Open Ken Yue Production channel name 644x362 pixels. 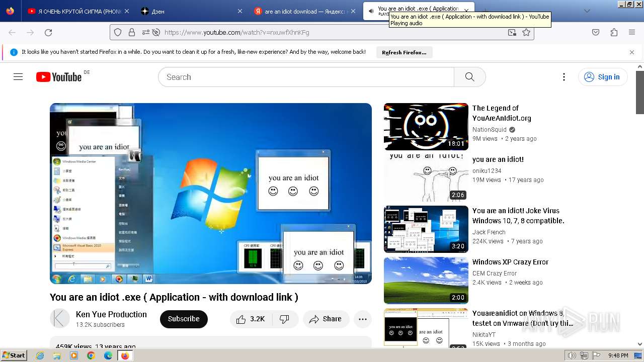(x=111, y=314)
